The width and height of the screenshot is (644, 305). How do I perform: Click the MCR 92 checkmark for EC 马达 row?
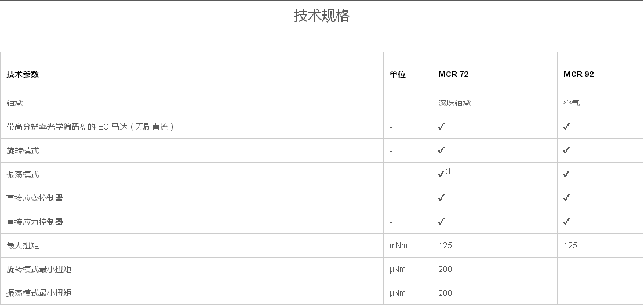[566, 127]
